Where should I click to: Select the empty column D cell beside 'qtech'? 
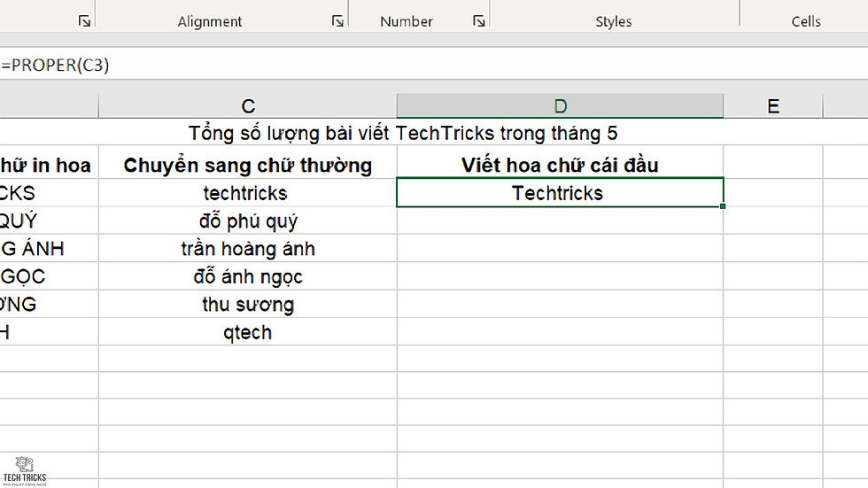click(x=560, y=332)
